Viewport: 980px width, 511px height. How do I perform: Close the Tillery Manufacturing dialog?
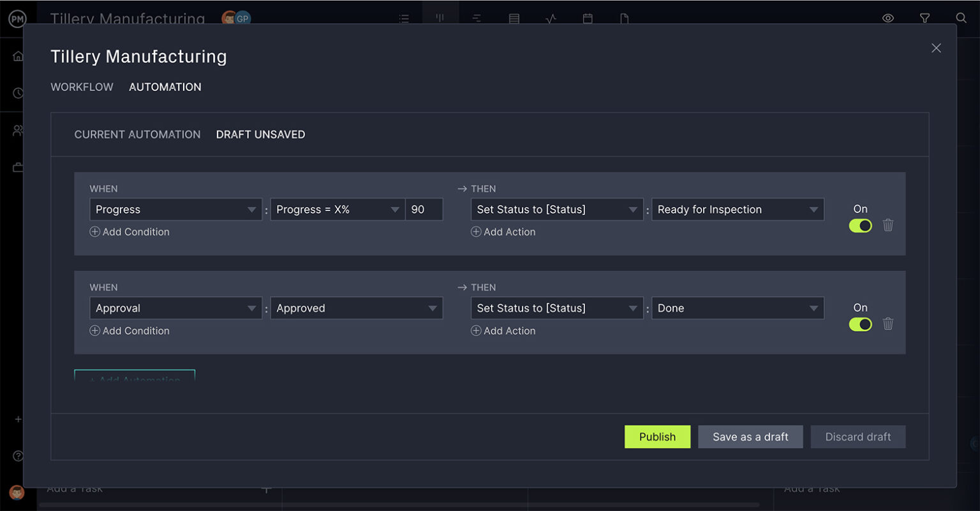click(936, 48)
